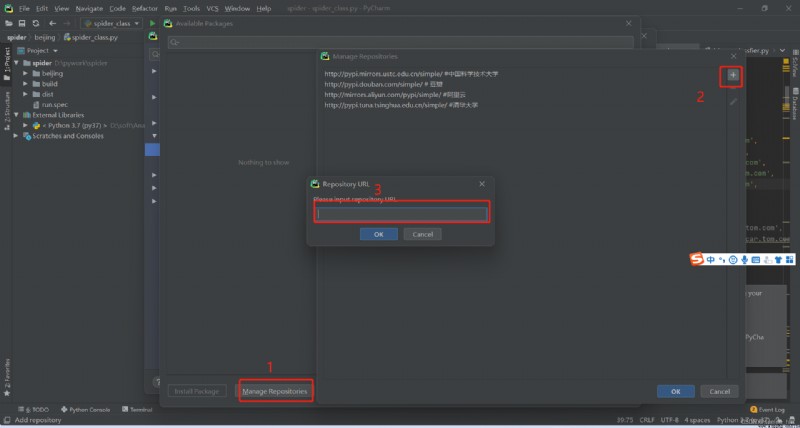
Task: Collapse the spider root folder
Action: [16, 63]
